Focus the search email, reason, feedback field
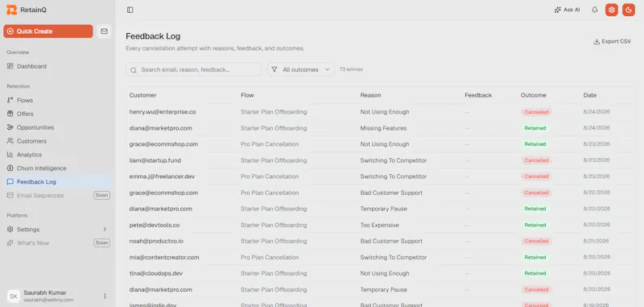Screen dimensions: 644x307 (193, 69)
